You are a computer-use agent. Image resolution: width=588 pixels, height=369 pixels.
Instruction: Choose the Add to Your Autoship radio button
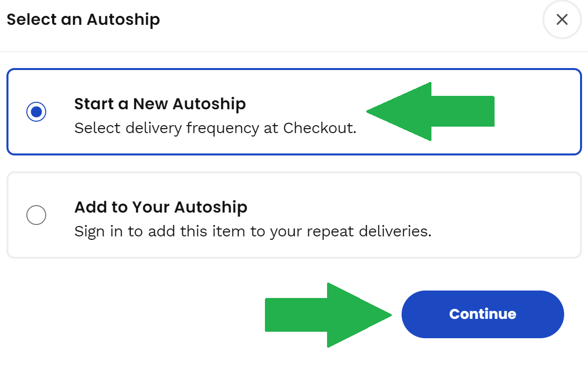pyautogui.click(x=36, y=215)
